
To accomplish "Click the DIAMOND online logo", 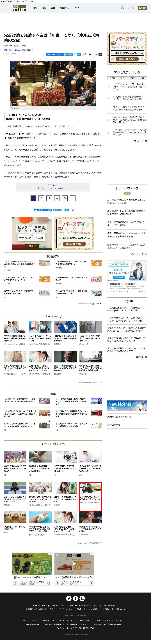I will (x=19, y=8).
